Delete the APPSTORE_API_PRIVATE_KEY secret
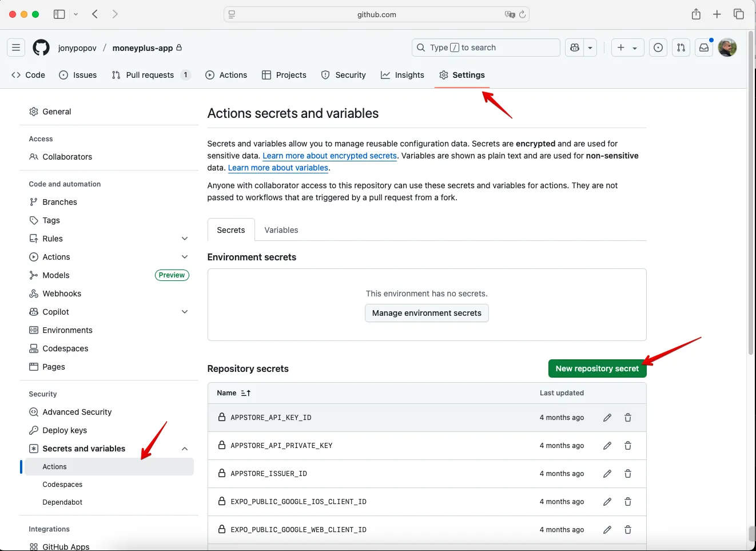The width and height of the screenshot is (756, 551). pos(628,446)
